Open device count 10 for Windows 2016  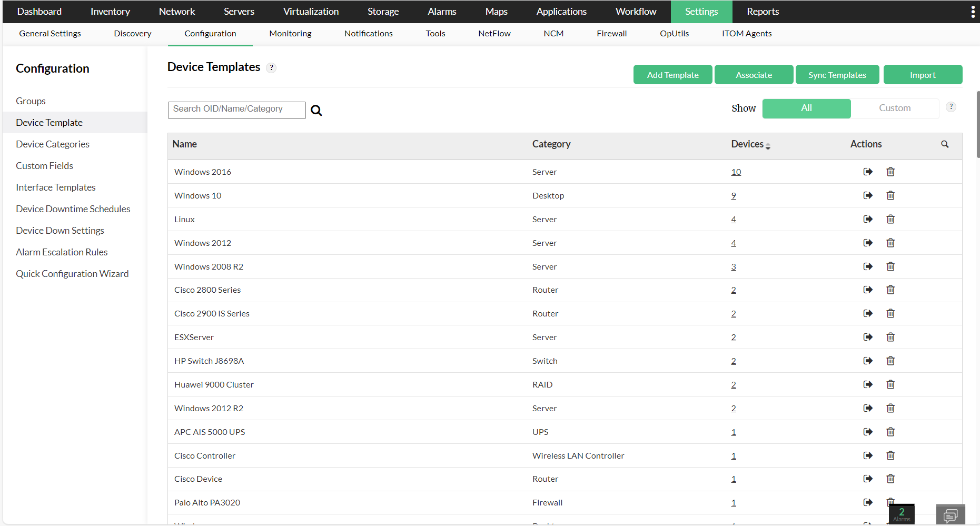point(736,172)
